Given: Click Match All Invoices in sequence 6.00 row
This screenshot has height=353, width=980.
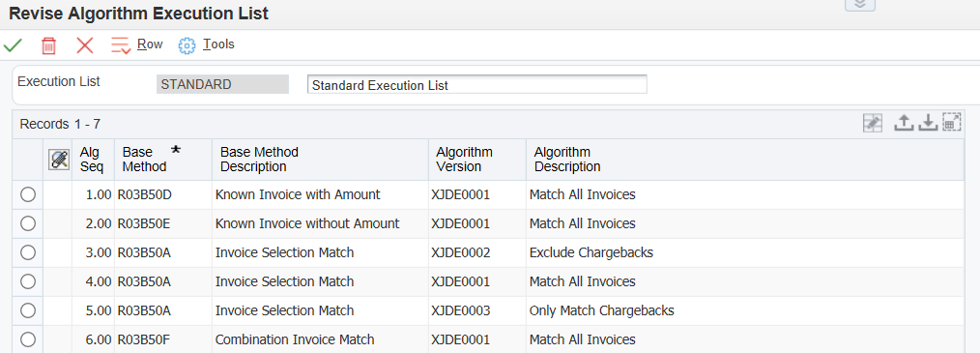Looking at the screenshot, I should [x=744, y=339].
